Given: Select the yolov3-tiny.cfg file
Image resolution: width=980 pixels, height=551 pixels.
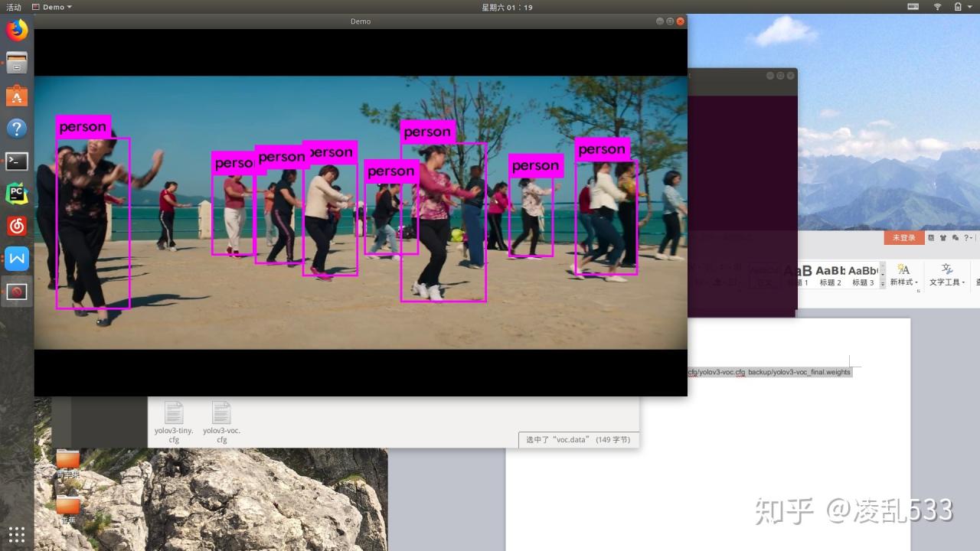Looking at the screenshot, I should coord(174,423).
